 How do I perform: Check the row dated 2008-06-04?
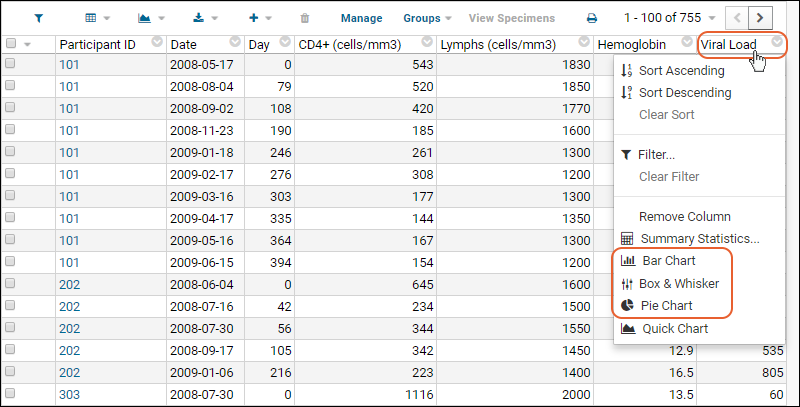point(10,284)
